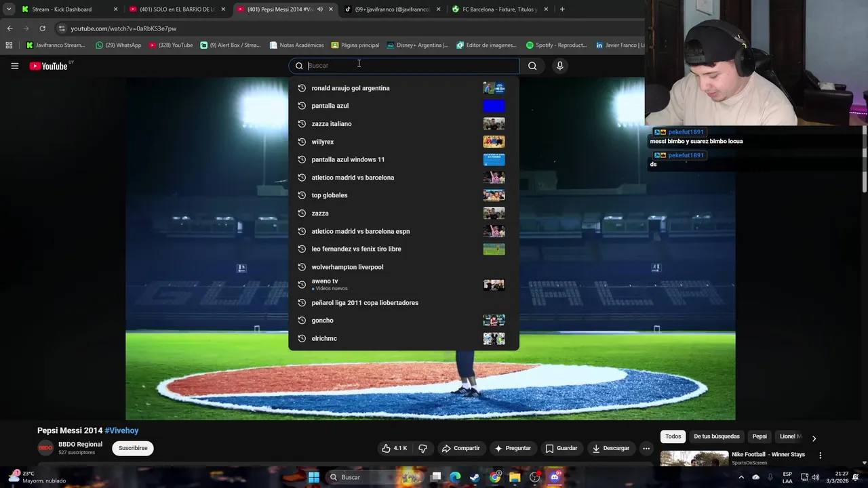Show hidden system tray icons
Image resolution: width=868 pixels, height=488 pixels.
point(741,477)
